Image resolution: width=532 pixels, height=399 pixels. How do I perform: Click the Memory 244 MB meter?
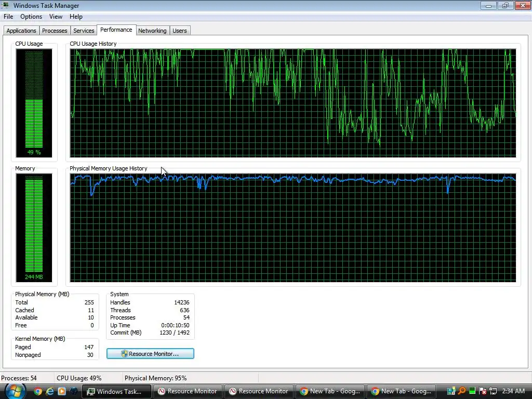tap(34, 228)
